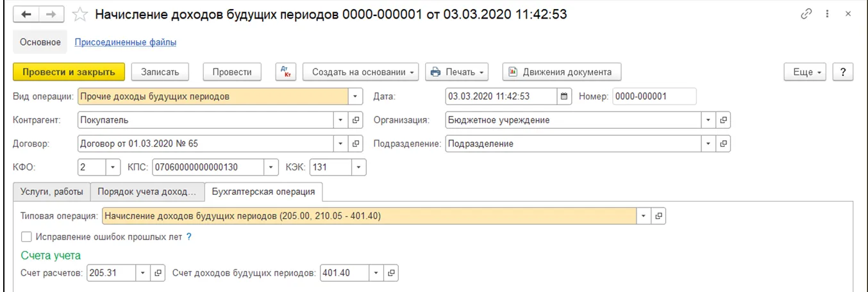Click the Дт/Кт postings icon button
Viewport: 868px width, 292px height.
point(285,72)
